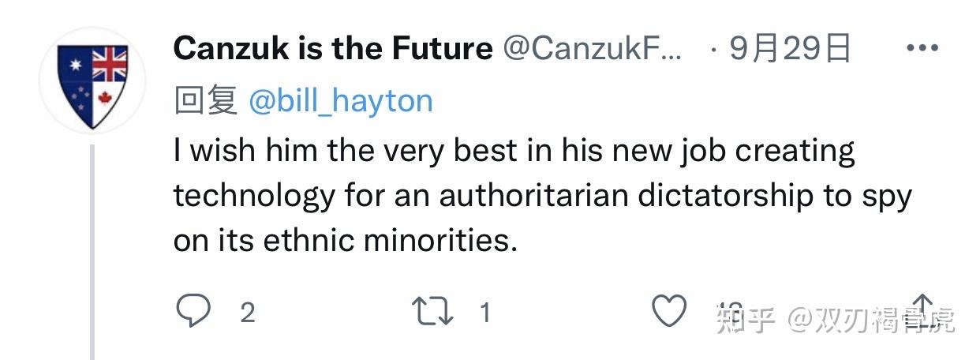
Task: Visit the @CanzukF... handle profile
Action: pyautogui.click(x=594, y=49)
